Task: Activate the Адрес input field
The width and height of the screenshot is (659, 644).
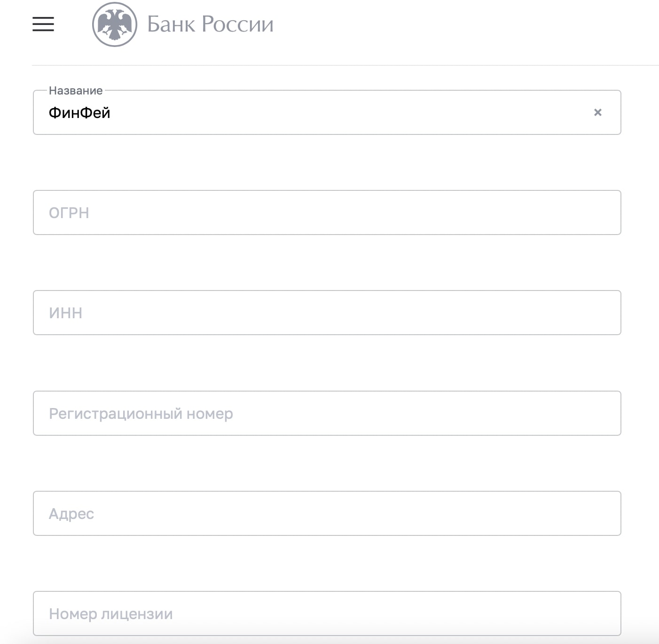Action: [x=327, y=513]
